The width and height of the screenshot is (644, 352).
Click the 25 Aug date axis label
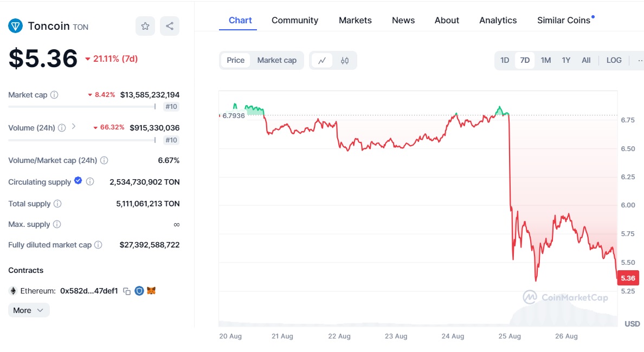pyautogui.click(x=510, y=336)
